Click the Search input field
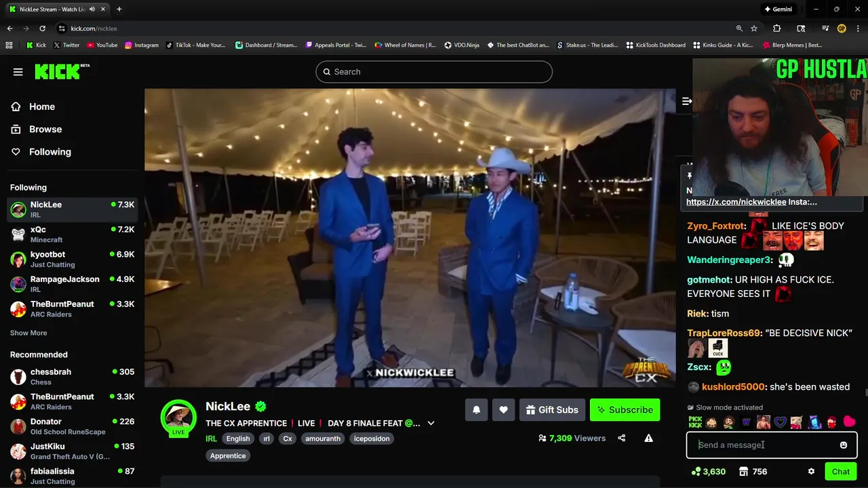This screenshot has height=488, width=868. (434, 72)
